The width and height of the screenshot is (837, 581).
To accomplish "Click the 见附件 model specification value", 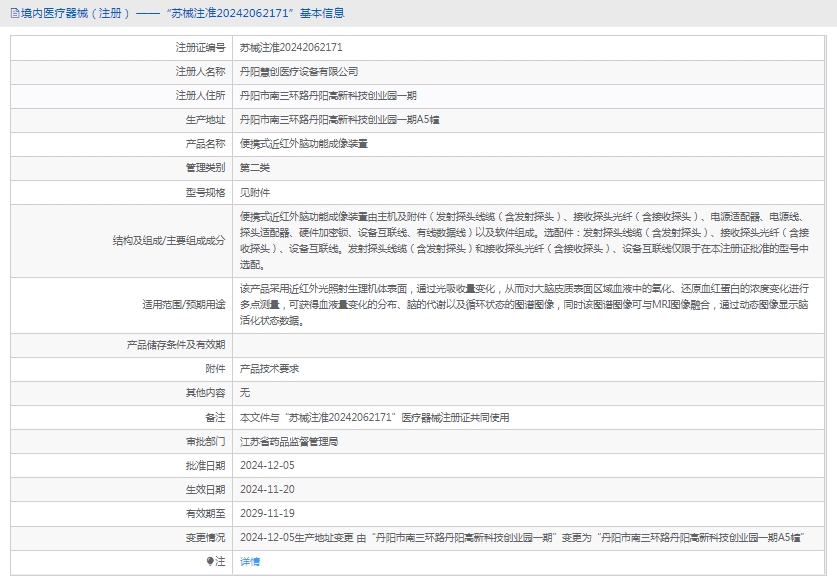I will click(x=255, y=191).
